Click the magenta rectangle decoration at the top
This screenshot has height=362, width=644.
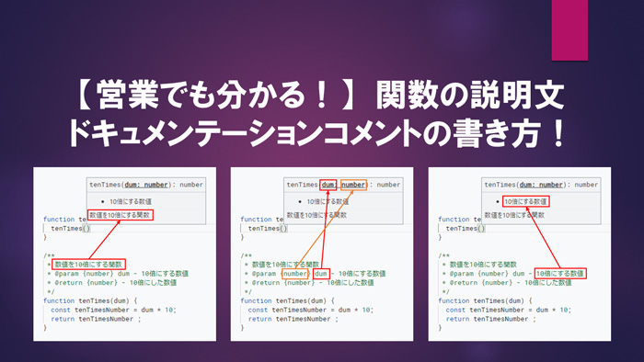click(x=569, y=30)
